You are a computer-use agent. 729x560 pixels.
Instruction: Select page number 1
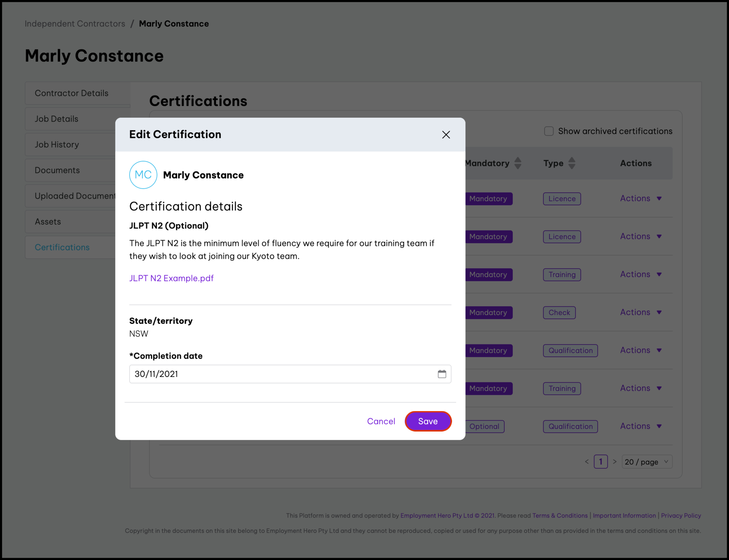click(601, 462)
